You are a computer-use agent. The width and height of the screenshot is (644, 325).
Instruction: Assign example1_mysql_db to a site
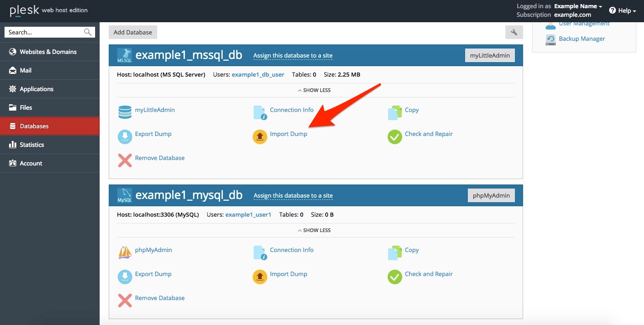click(293, 196)
